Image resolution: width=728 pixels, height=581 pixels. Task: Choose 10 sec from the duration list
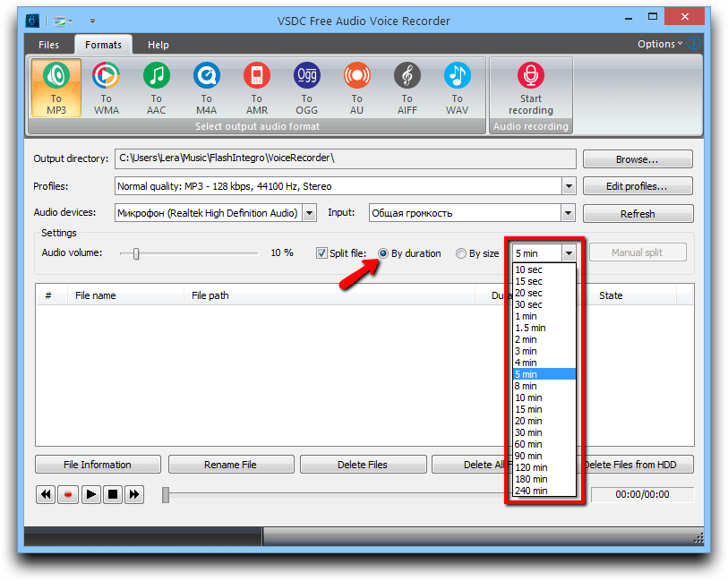(x=544, y=269)
